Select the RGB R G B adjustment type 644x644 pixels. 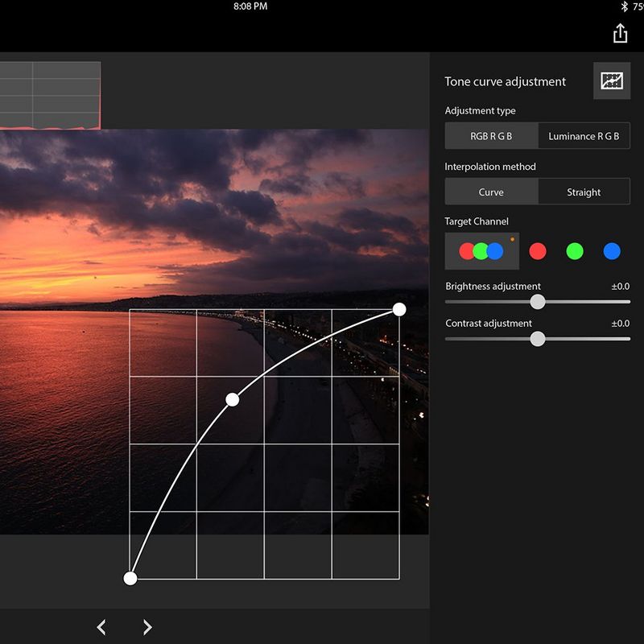490,136
